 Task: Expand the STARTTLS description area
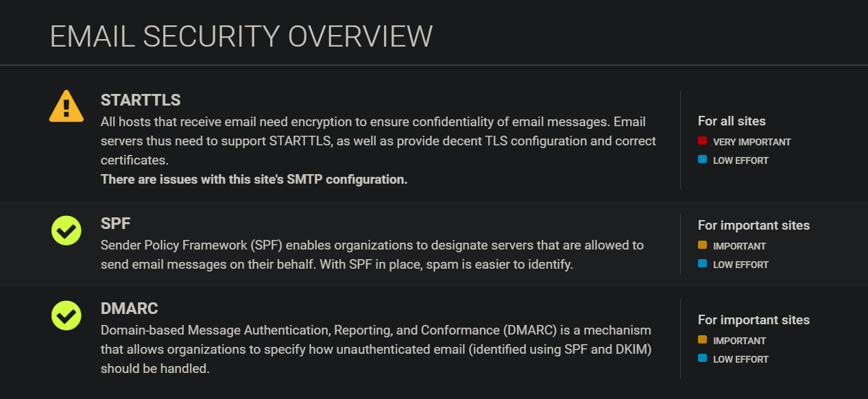(377, 141)
